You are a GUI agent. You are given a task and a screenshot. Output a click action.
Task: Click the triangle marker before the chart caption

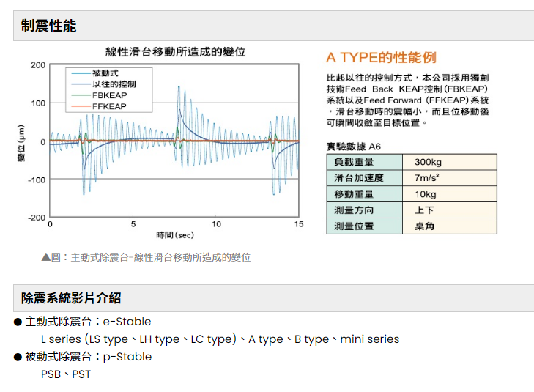(46, 257)
